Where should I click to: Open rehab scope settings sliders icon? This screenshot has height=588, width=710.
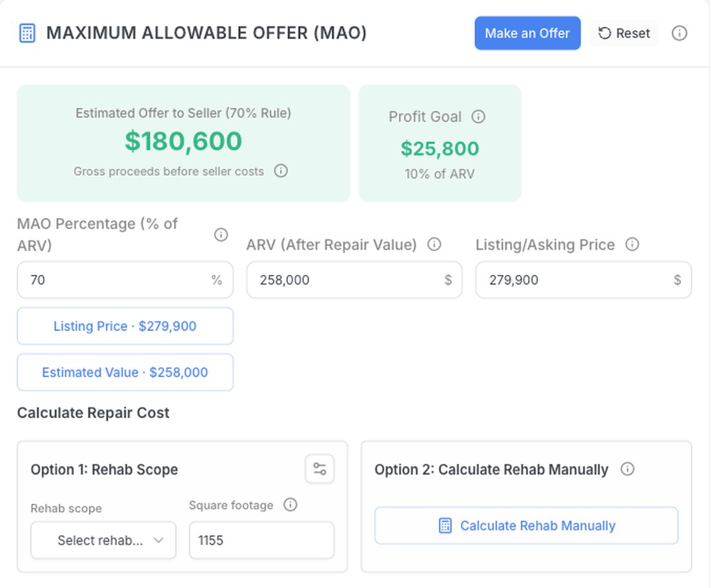(319, 469)
